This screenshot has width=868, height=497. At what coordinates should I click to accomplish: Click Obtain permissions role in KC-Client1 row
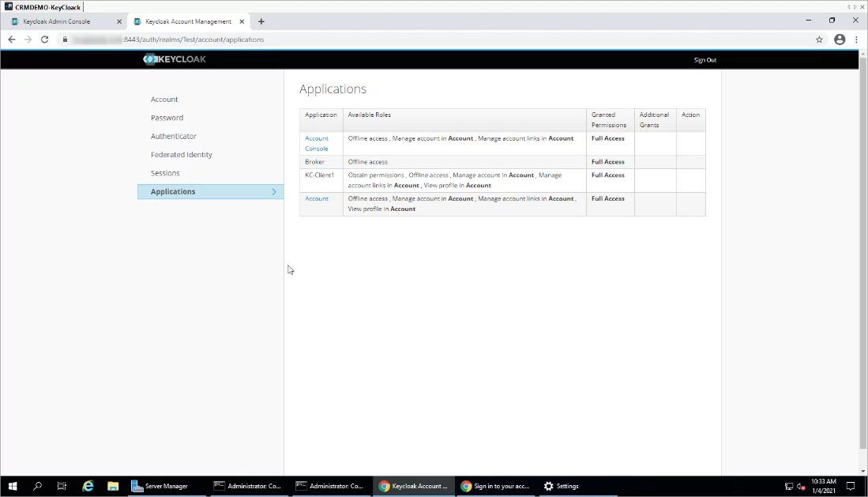[x=376, y=175]
